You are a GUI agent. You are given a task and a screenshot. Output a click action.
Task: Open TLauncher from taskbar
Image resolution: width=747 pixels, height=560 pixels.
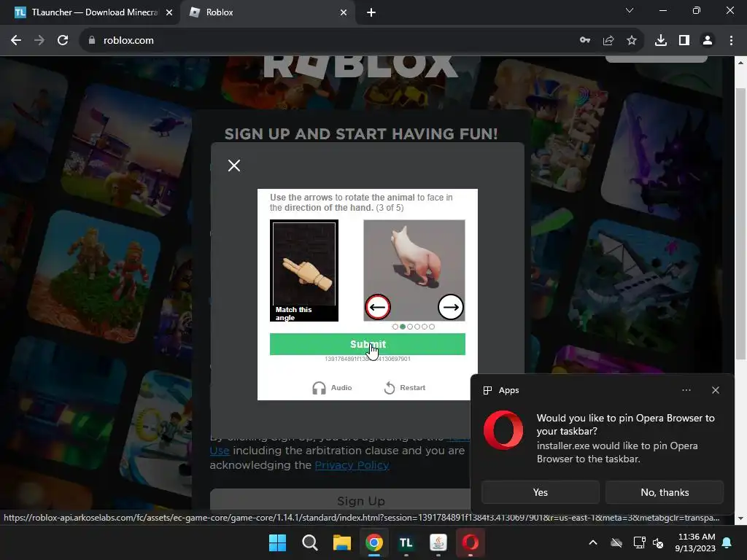coord(406,542)
